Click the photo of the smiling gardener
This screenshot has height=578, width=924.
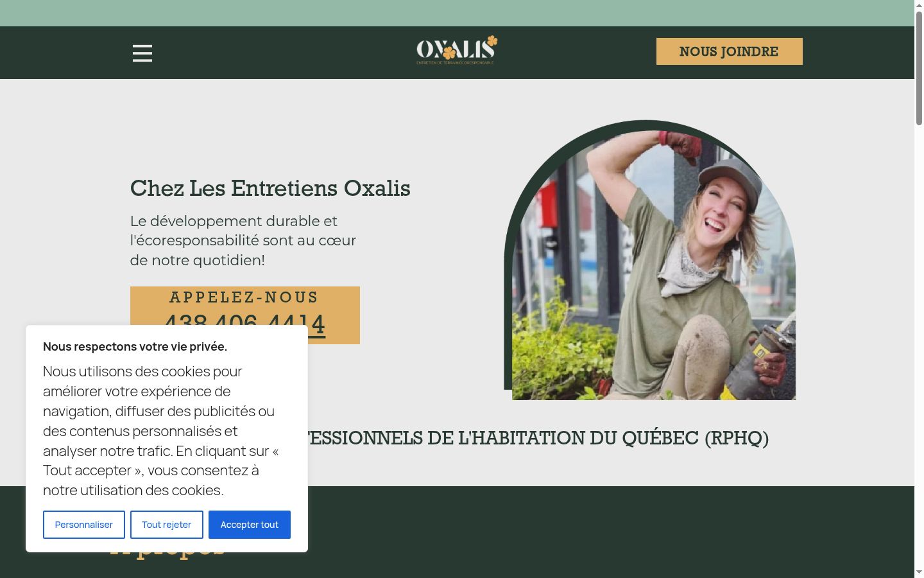pos(650,261)
